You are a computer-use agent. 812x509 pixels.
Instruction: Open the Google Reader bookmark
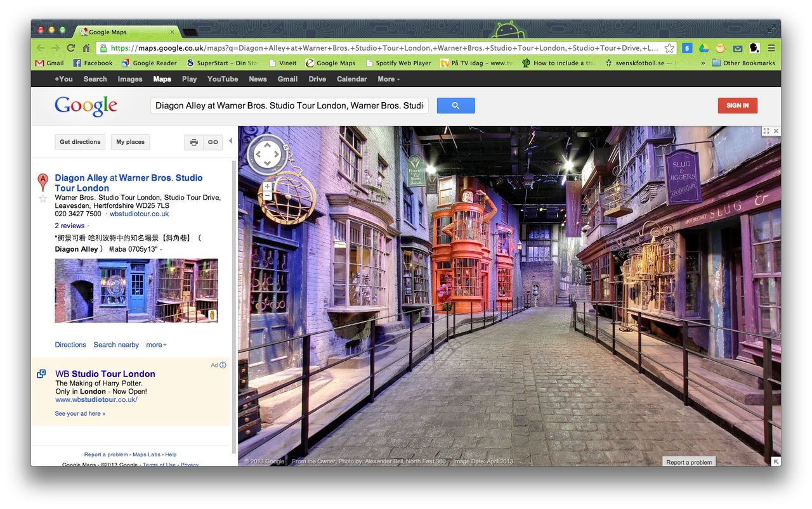[149, 63]
